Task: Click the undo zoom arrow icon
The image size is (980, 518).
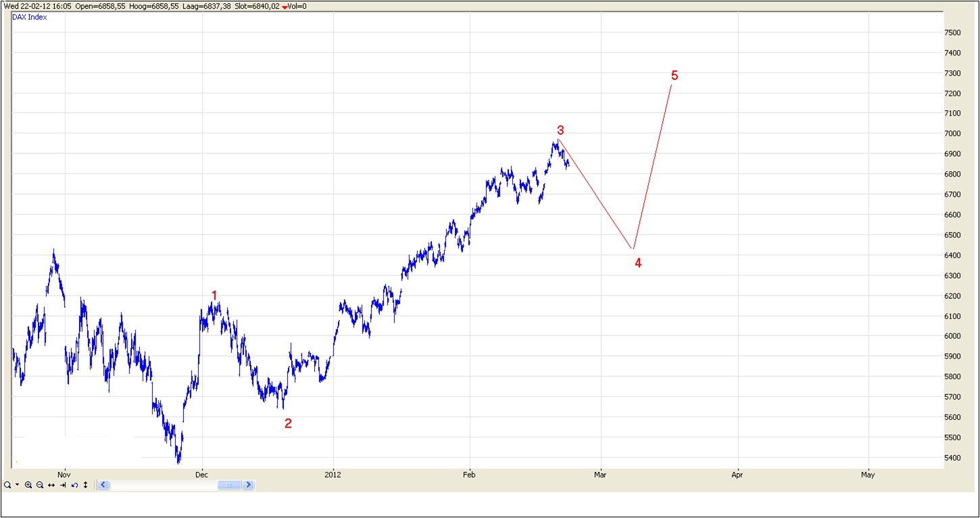Action: (74, 485)
